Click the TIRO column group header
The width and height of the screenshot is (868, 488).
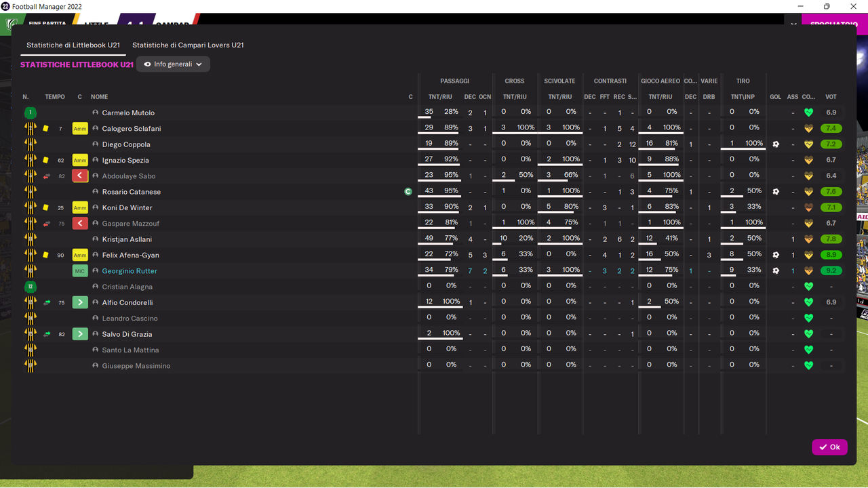coord(743,81)
